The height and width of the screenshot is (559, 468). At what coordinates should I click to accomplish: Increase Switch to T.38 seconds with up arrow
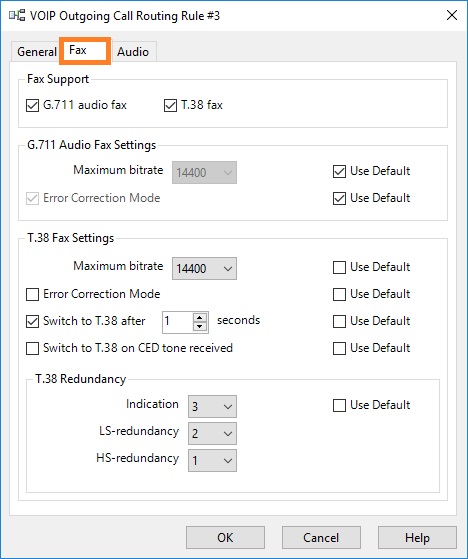click(200, 318)
